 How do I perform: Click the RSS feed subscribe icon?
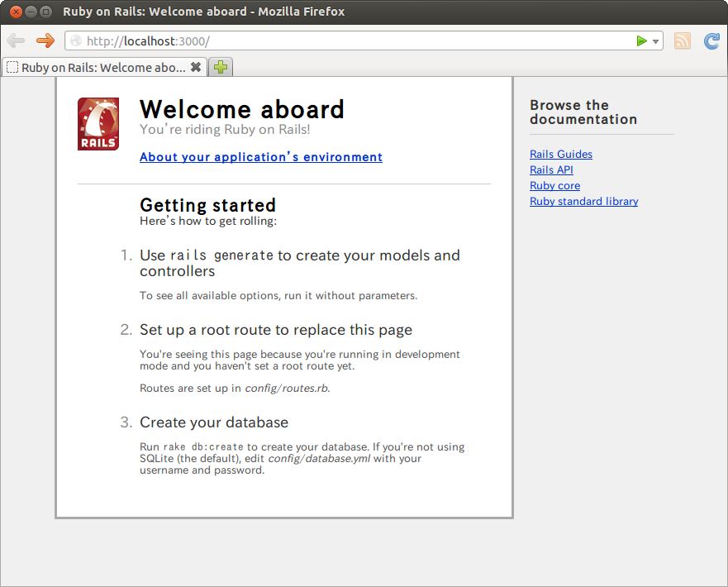click(x=682, y=41)
